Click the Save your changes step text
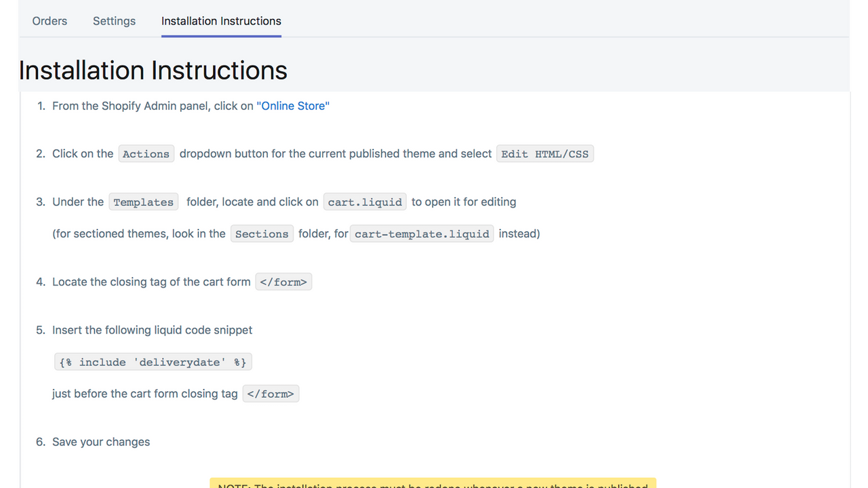 pyautogui.click(x=100, y=441)
